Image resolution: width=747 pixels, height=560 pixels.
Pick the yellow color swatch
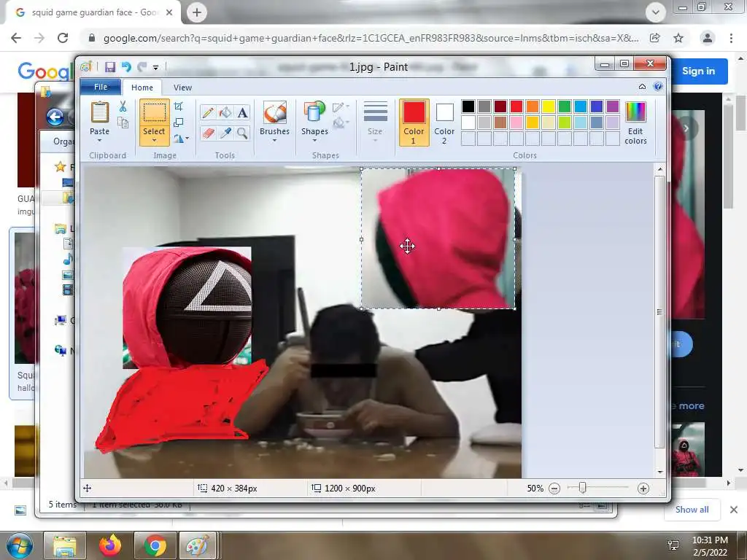pyautogui.click(x=549, y=106)
